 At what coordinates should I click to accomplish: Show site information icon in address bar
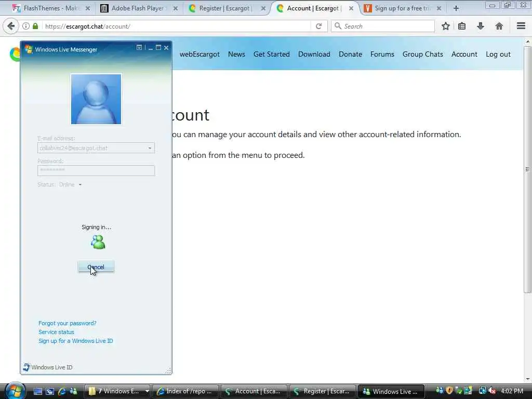(x=26, y=26)
